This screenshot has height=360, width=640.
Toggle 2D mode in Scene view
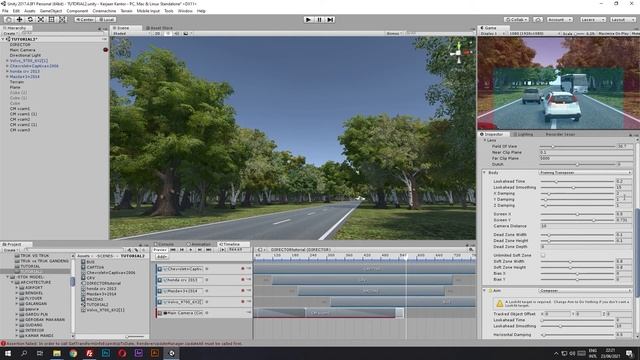(158, 33)
